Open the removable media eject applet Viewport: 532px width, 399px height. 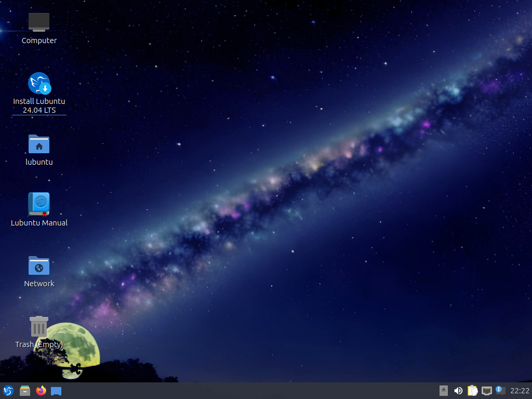[443, 391]
